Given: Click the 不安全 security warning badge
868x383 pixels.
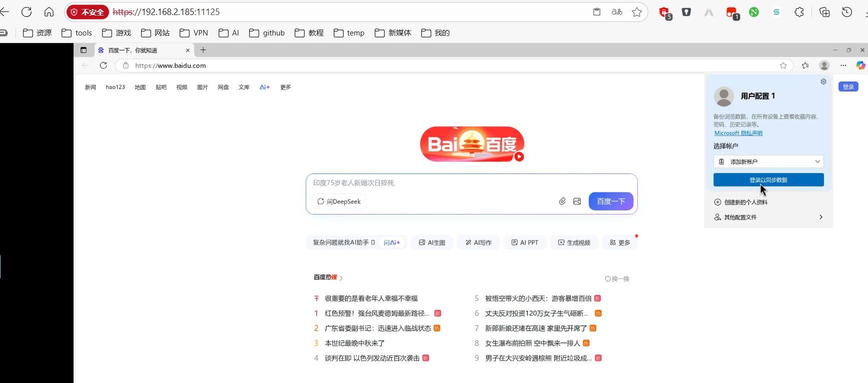Looking at the screenshot, I should [88, 12].
